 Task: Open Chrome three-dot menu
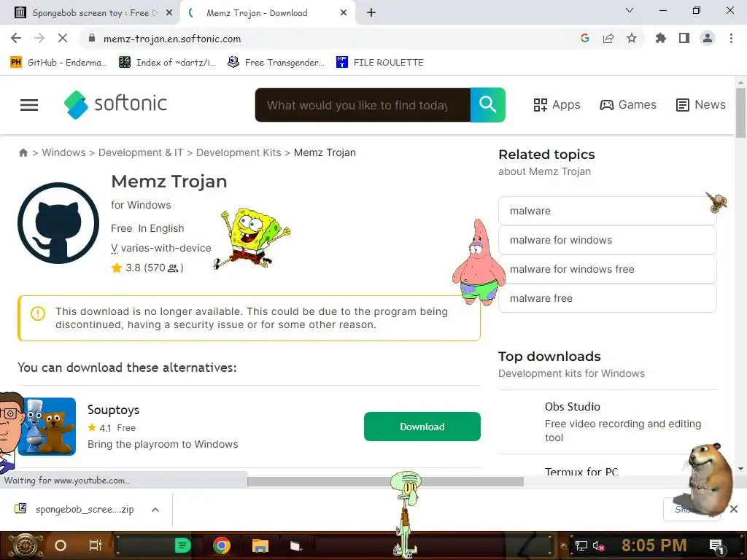tap(731, 38)
